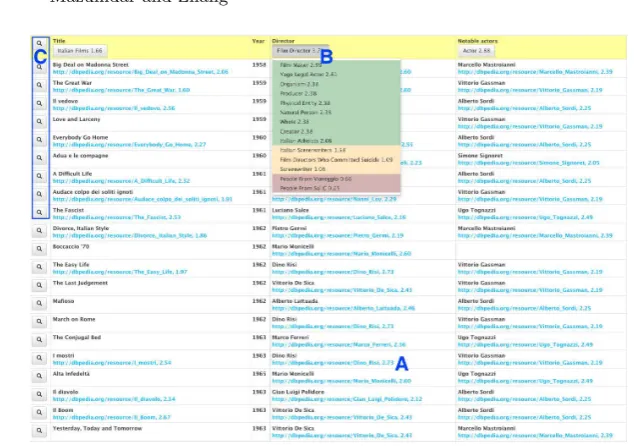Click magnifier icon for Divorce, Italian Style
Viewport: 637px width, 446px height.
coord(39,231)
